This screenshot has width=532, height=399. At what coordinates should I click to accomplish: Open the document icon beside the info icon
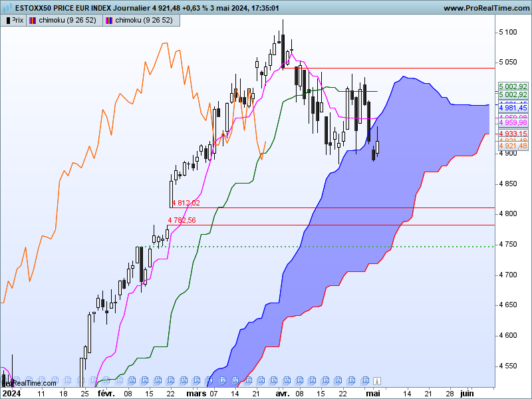click(364, 380)
